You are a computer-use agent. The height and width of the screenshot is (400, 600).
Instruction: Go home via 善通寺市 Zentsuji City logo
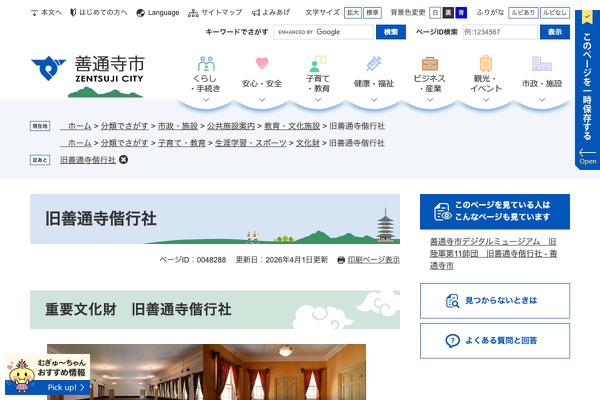point(88,76)
